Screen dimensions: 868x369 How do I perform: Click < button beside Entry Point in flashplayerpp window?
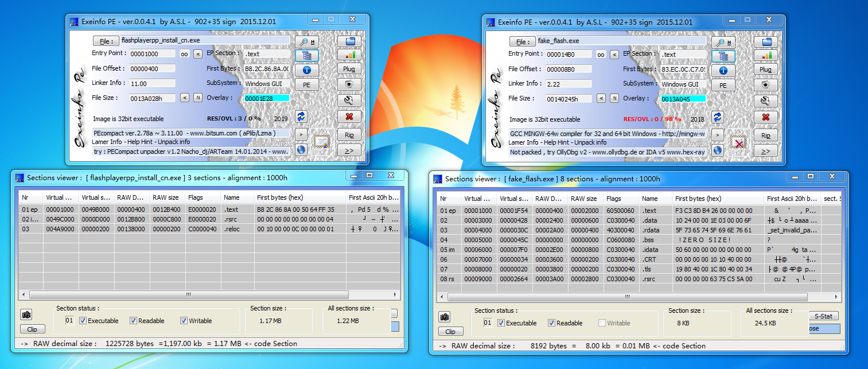[x=197, y=54]
